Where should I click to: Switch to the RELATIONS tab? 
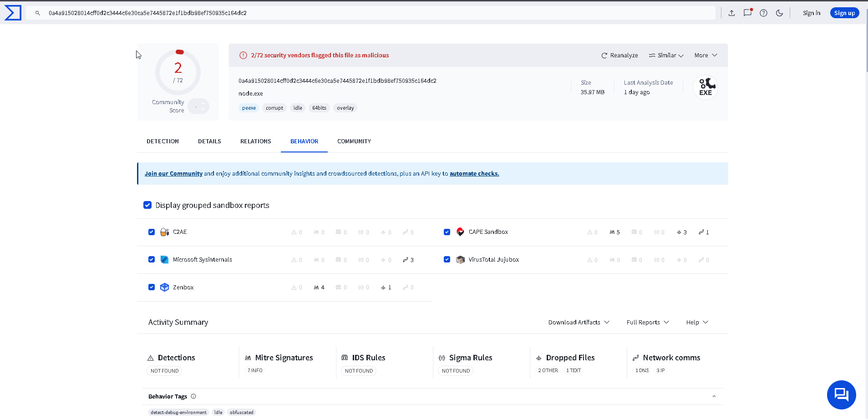[255, 141]
